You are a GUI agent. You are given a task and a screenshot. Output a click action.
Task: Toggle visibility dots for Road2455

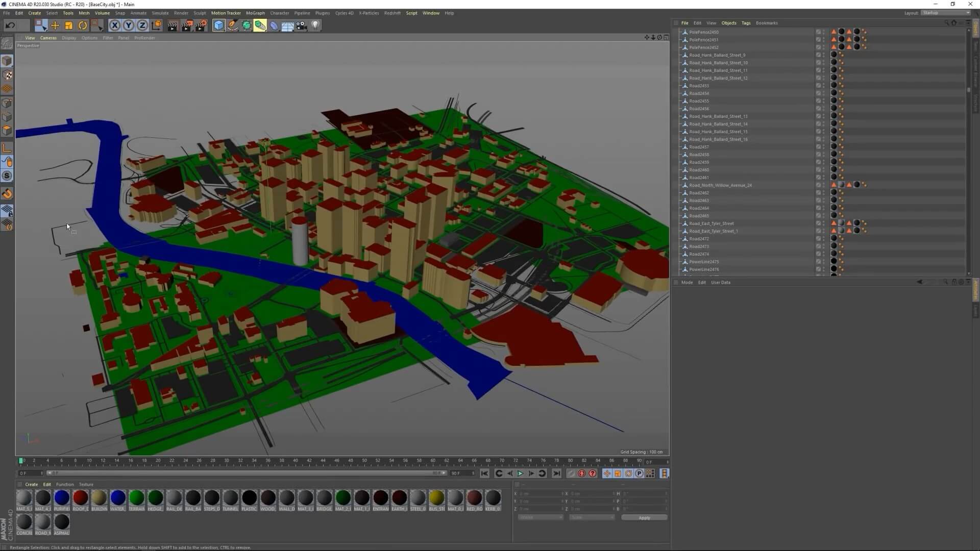(823, 101)
